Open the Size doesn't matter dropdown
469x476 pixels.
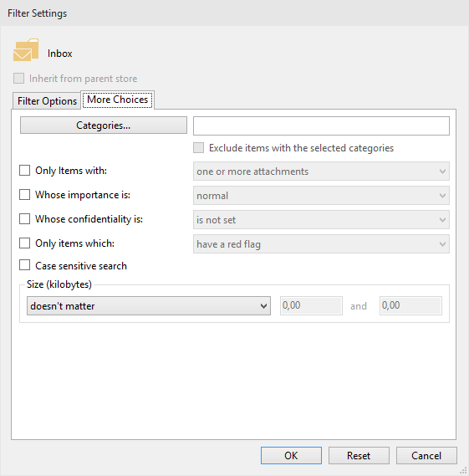(149, 306)
